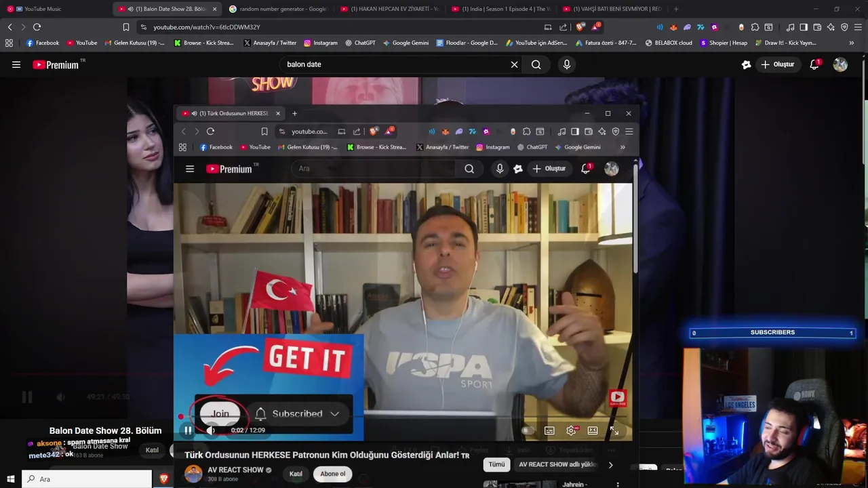Open Brave Shields icon in background address bar
The image size is (868, 488).
pos(580,27)
